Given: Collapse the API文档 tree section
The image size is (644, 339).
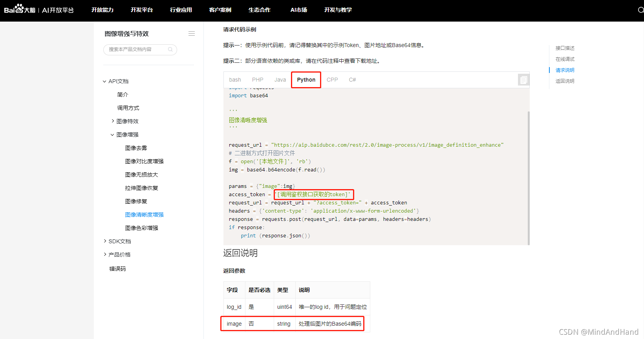Looking at the screenshot, I should click(104, 81).
